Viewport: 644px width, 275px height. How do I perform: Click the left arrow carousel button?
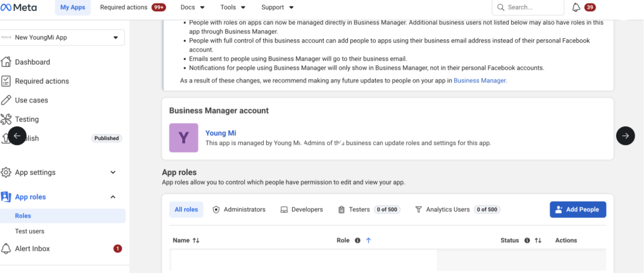coord(17,135)
